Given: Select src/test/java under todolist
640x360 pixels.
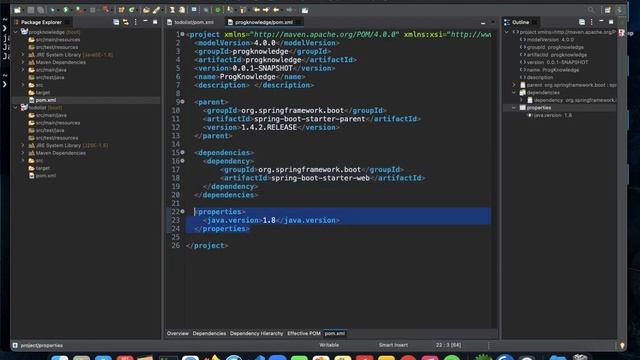Looking at the screenshot, I should click(50, 130).
